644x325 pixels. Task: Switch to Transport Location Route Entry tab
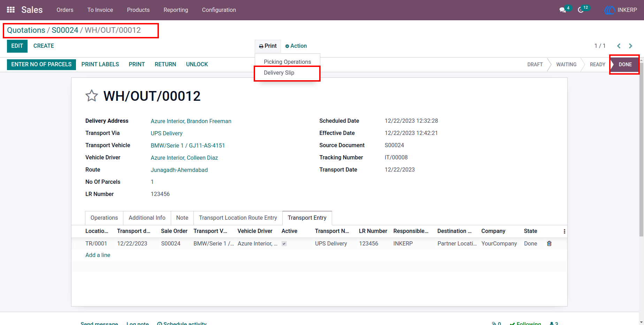[238, 218]
